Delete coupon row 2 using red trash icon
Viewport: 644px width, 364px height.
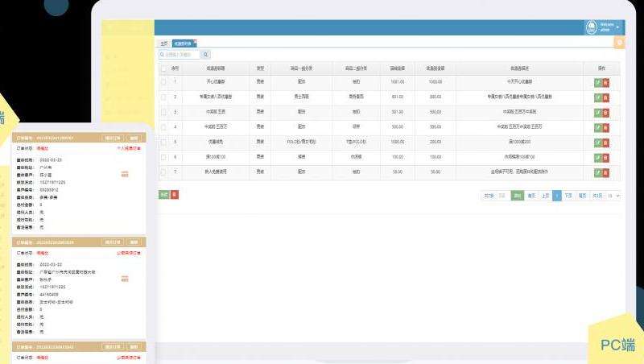(x=605, y=97)
